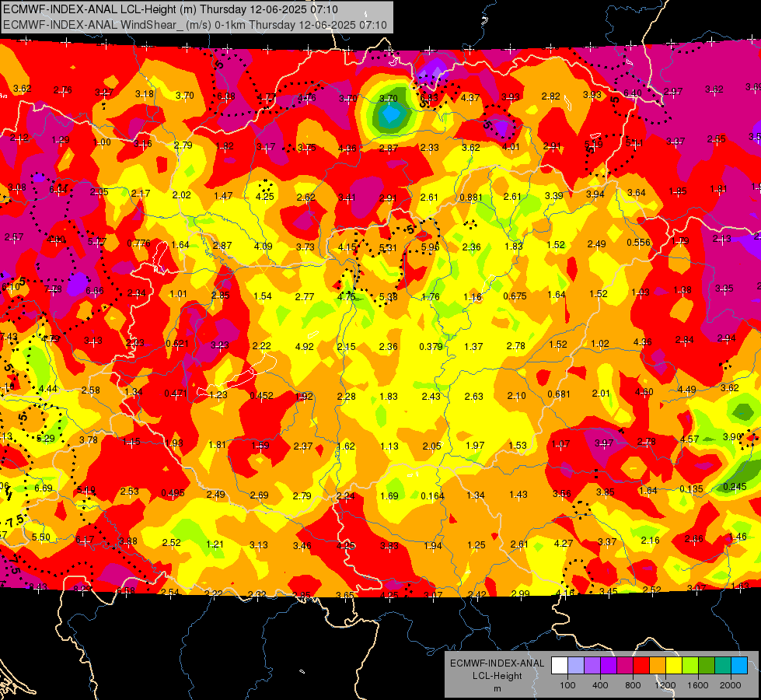The image size is (761, 700).
Task: Click the map value '0.621'
Action: coord(177,344)
